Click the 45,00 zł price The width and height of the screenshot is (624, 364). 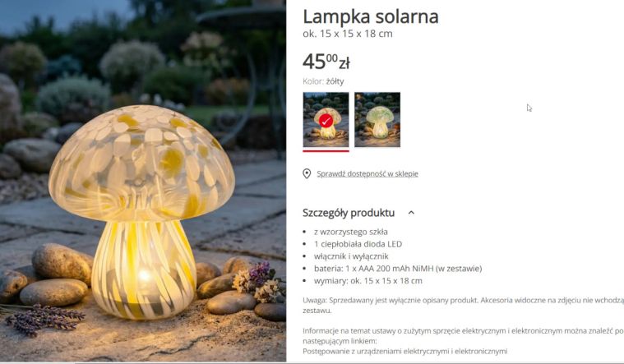[326, 62]
